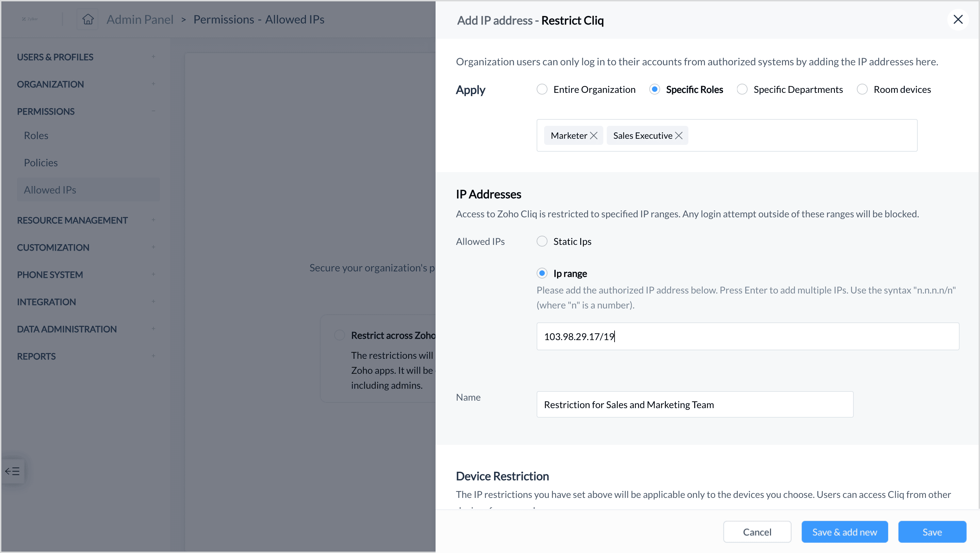
Task: Close the Add IP address panel
Action: click(958, 19)
